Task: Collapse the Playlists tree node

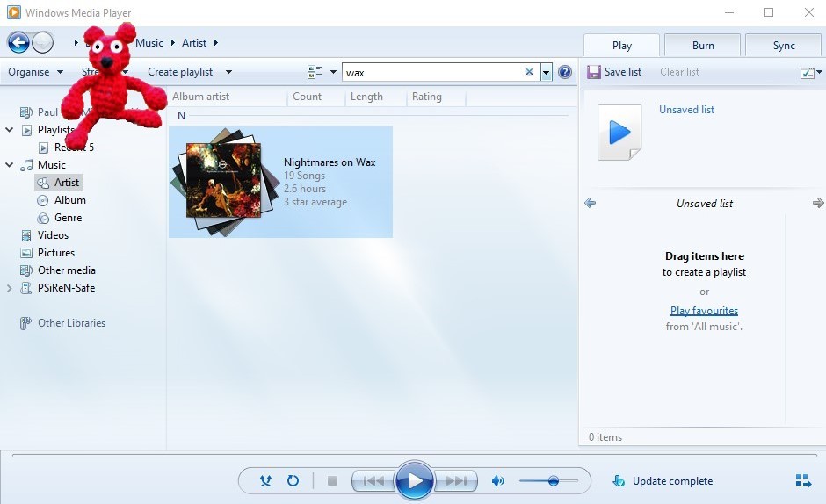Action: pos(9,130)
